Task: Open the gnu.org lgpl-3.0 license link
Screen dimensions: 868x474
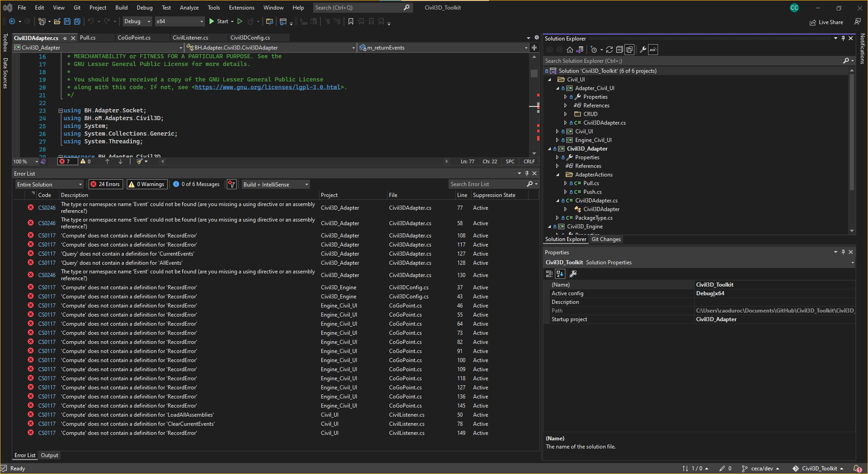Action: (268, 87)
